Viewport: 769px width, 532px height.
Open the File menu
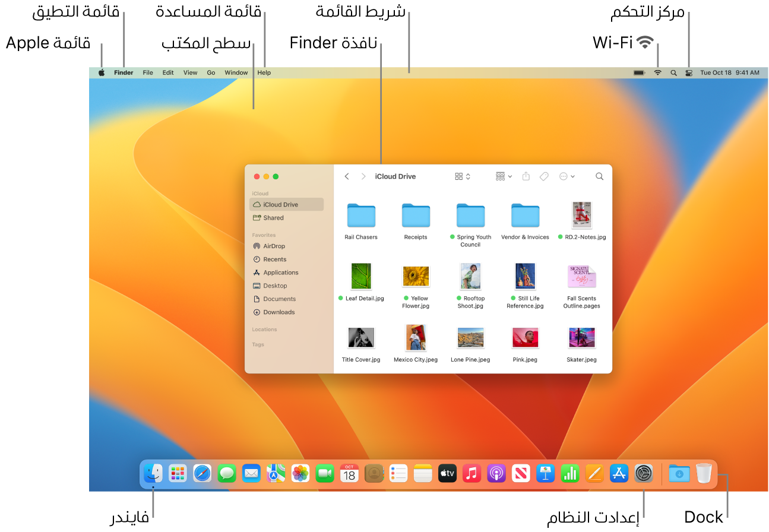148,72
